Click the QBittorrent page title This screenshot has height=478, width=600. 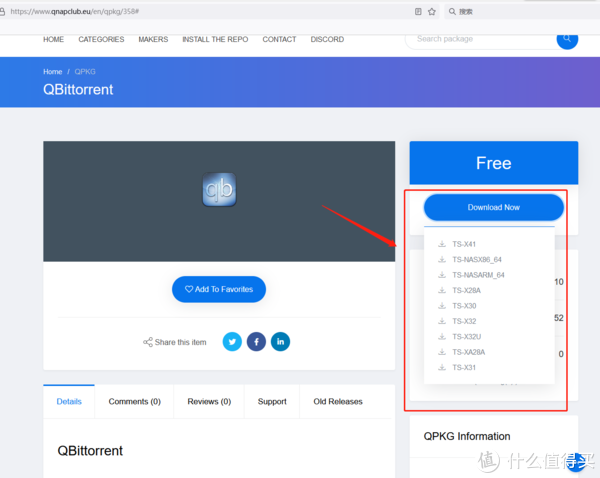click(x=78, y=90)
